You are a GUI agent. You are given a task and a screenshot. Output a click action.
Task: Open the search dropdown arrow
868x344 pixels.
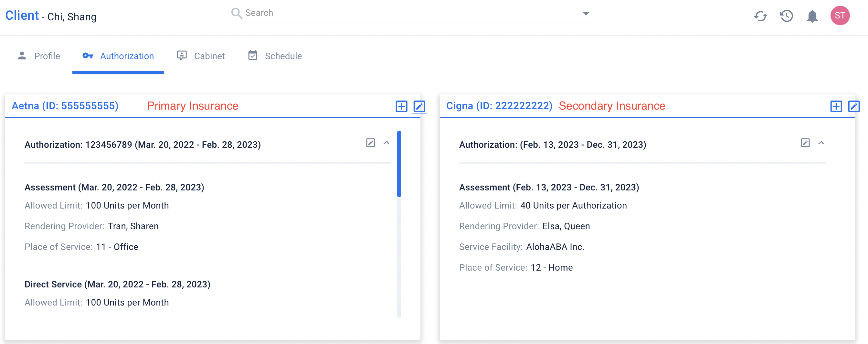tap(586, 14)
